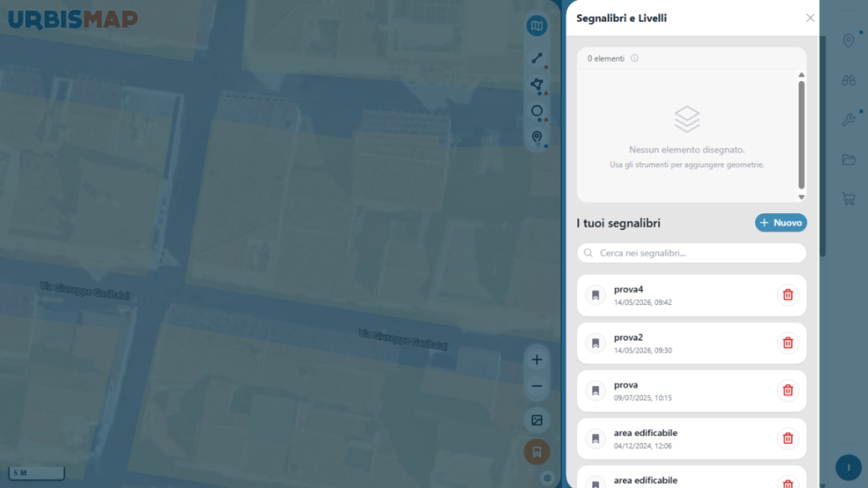The height and width of the screenshot is (488, 868).
Task: Click the 5 M map scale indicator
Action: click(36, 473)
